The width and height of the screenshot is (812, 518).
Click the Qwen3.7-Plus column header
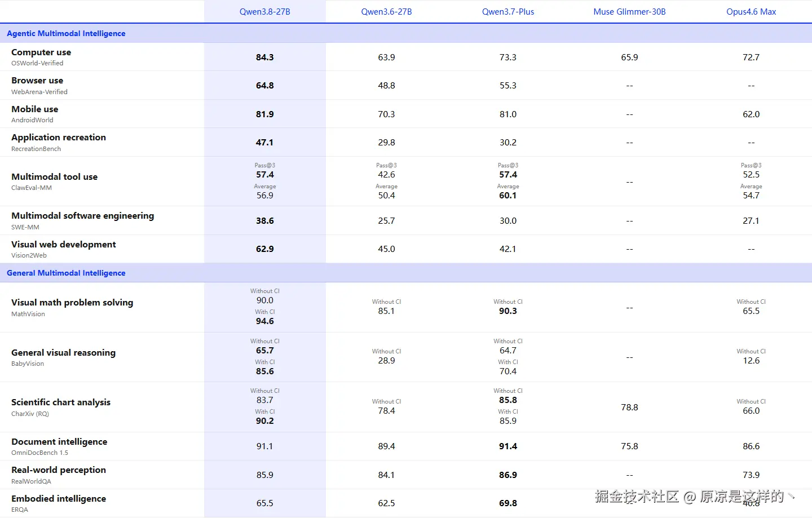(x=508, y=12)
